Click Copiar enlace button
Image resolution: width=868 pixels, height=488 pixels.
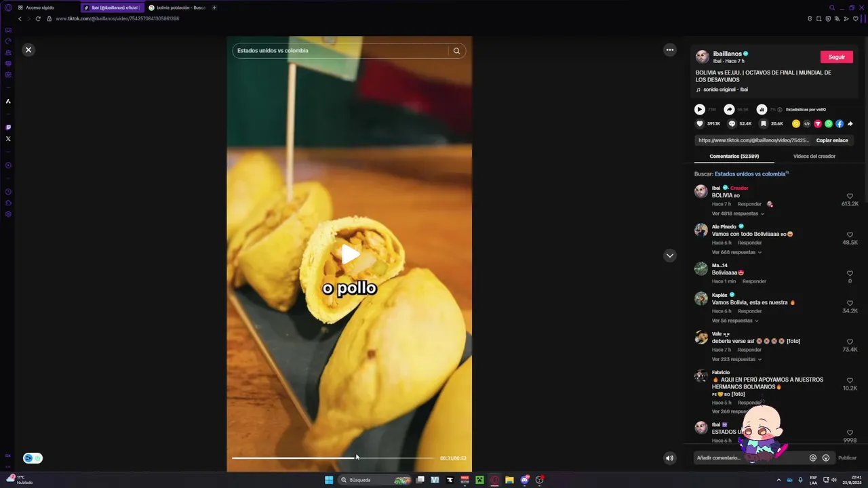(x=832, y=140)
